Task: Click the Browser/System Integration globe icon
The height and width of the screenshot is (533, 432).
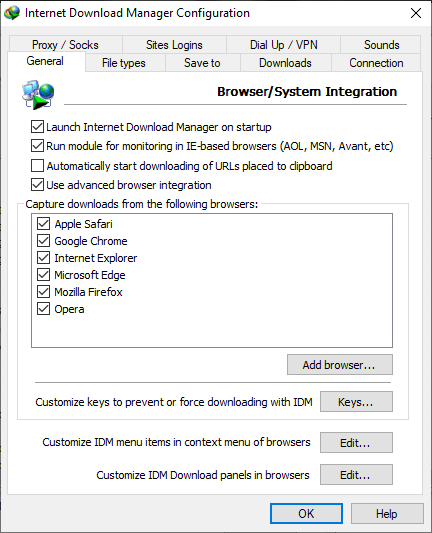Action: (38, 95)
